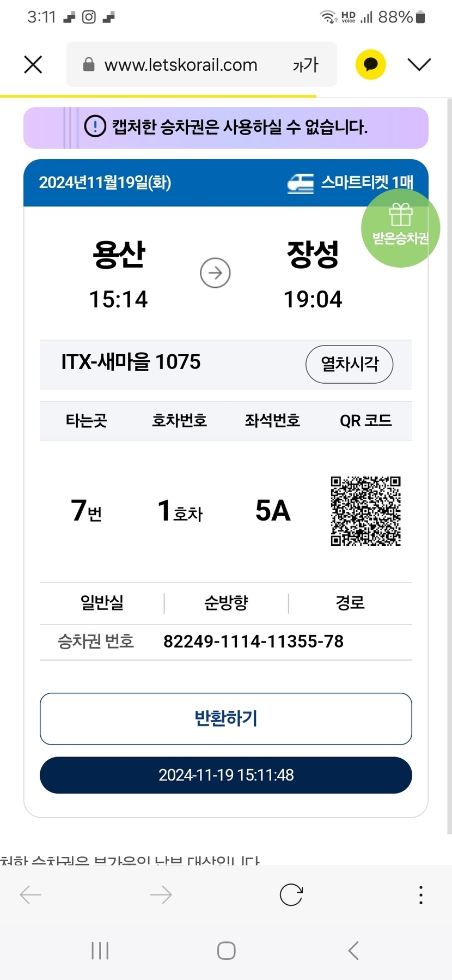This screenshot has width=452, height=980.
Task: Close the in-app browser with X
Action: click(33, 65)
